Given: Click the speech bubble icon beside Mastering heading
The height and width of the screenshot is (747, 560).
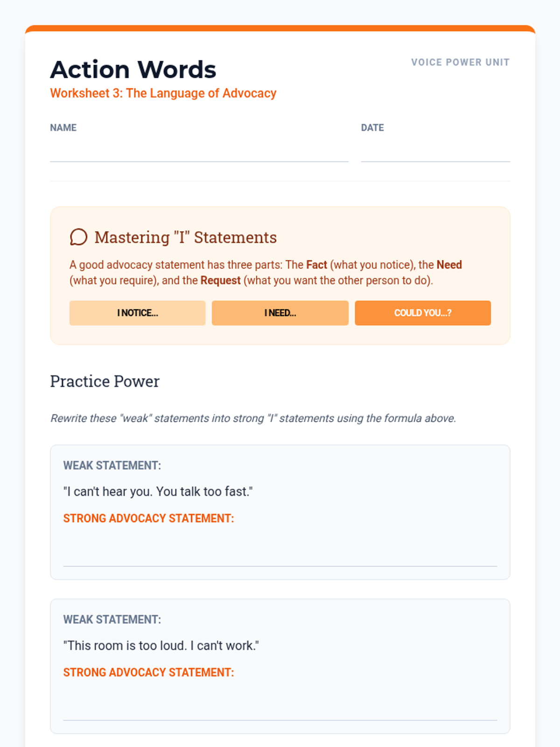Looking at the screenshot, I should 78,237.
